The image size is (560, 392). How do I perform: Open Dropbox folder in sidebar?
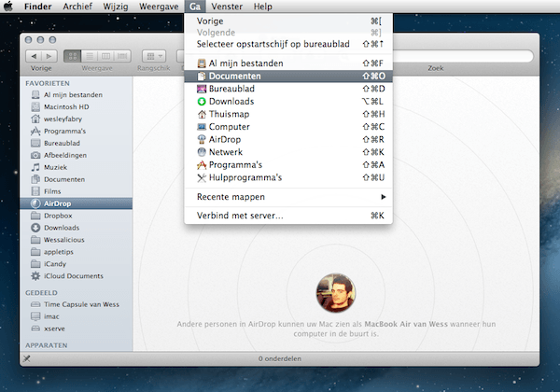pos(77,216)
